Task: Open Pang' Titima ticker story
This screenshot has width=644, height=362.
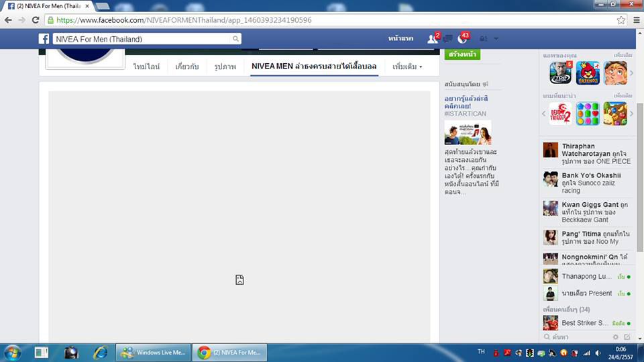Action: coord(588,237)
